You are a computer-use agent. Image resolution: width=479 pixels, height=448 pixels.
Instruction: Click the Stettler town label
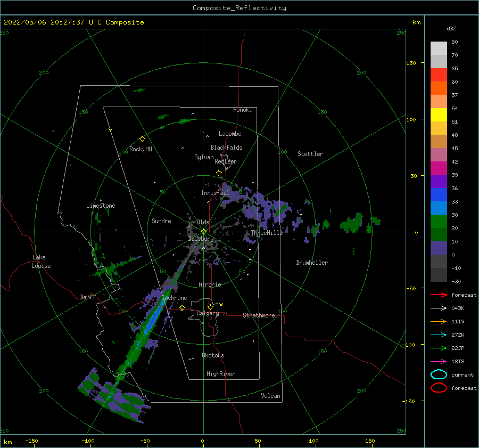(x=310, y=154)
